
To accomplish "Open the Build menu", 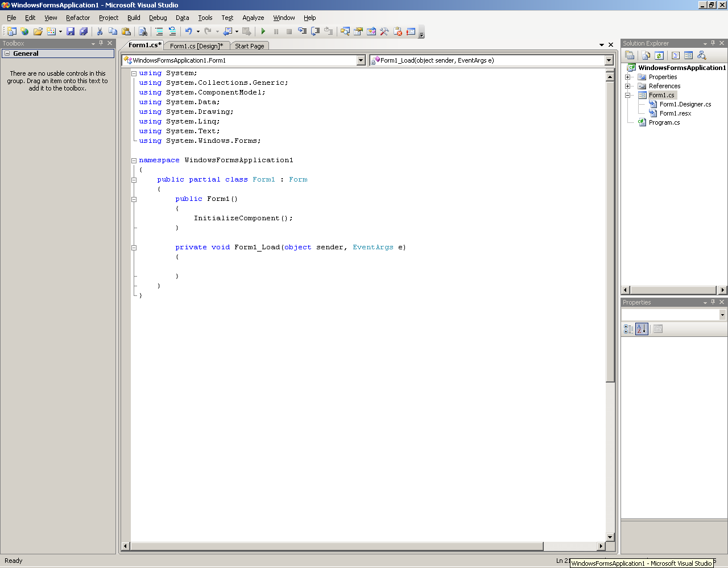I will [134, 18].
